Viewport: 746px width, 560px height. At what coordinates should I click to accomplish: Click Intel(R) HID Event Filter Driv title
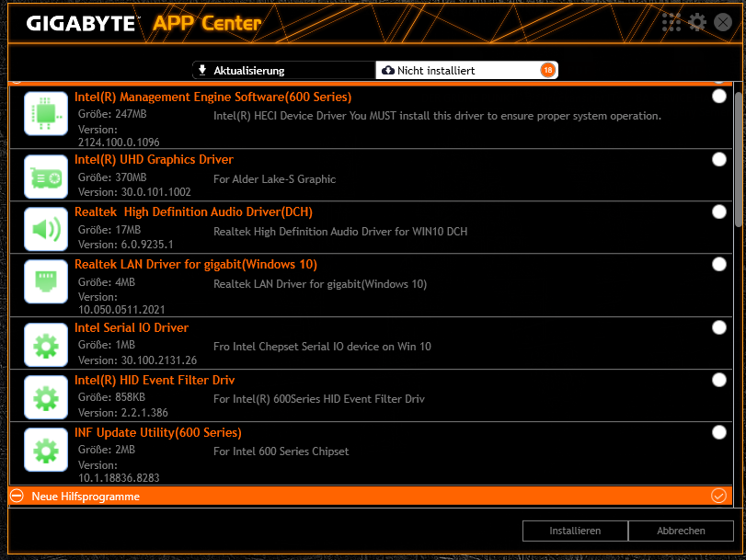[x=155, y=380]
